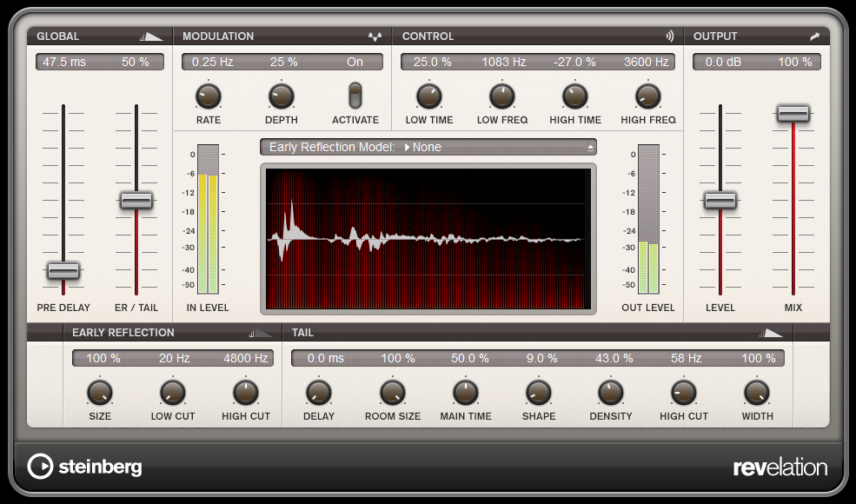Click the Main Time knob
The image size is (856, 504).
point(466,393)
